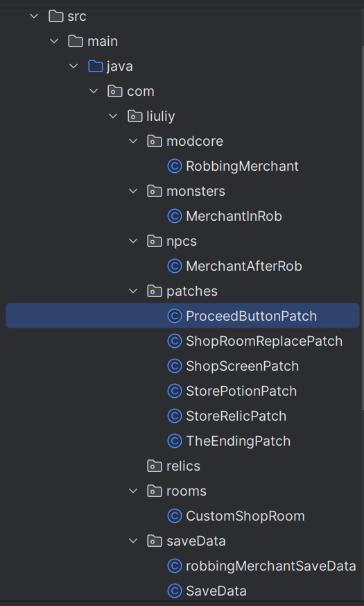Collapse the liuliy package chevron
The width and height of the screenshot is (364, 606).
pyautogui.click(x=113, y=116)
